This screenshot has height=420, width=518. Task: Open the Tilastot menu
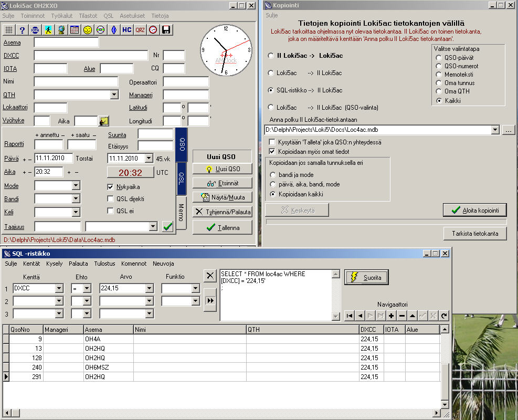[x=88, y=16]
